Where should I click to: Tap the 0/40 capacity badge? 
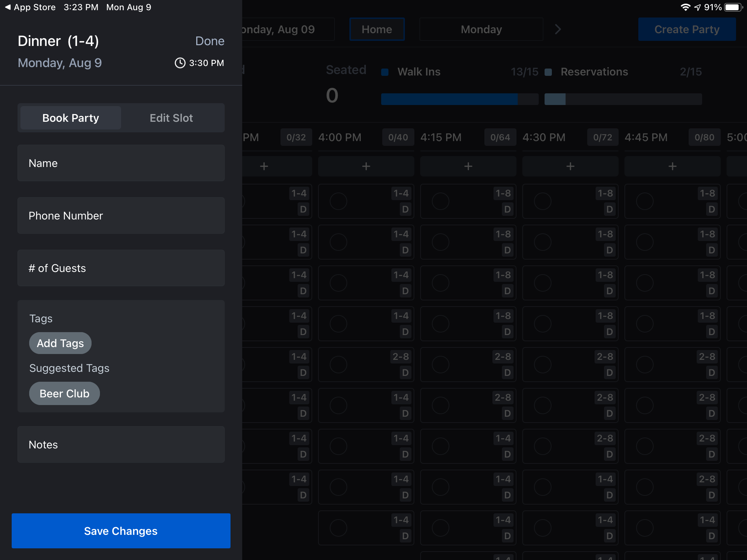coord(398,137)
